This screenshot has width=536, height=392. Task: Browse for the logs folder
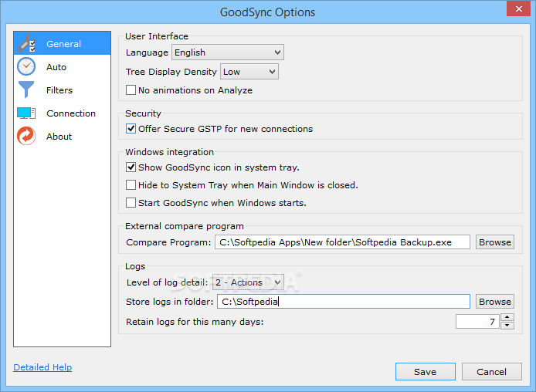tap(494, 302)
